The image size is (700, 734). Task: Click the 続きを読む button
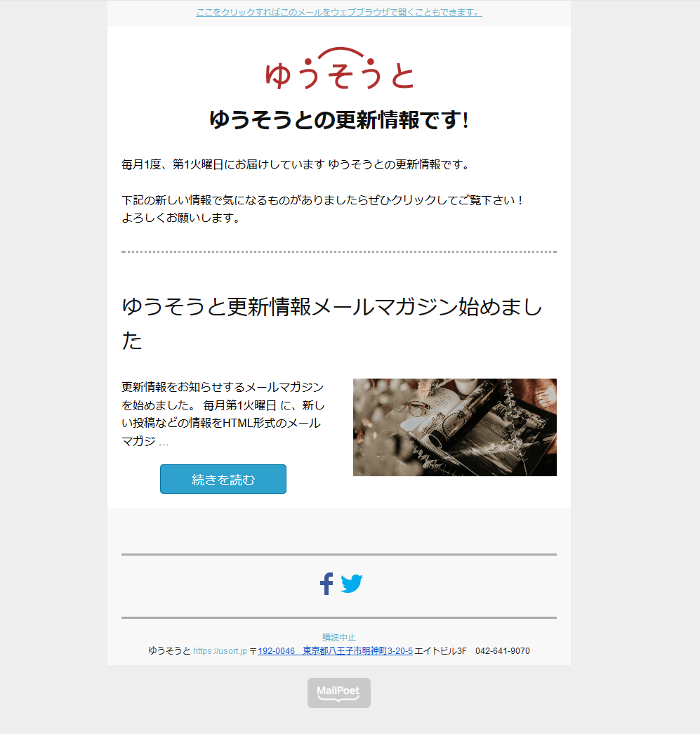[x=223, y=479]
